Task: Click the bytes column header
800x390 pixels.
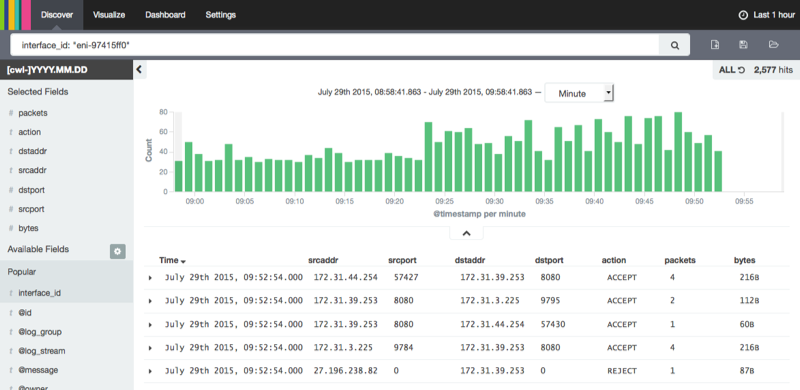Action: pyautogui.click(x=744, y=260)
